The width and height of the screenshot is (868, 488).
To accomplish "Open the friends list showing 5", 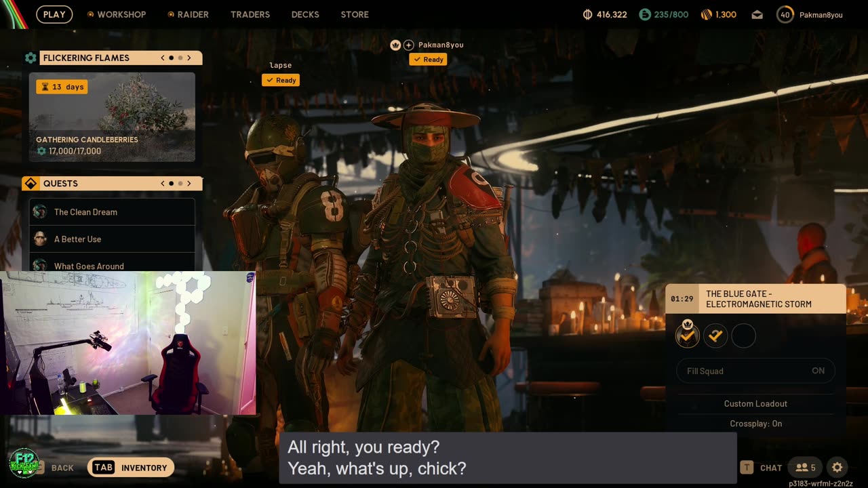I will point(806,467).
